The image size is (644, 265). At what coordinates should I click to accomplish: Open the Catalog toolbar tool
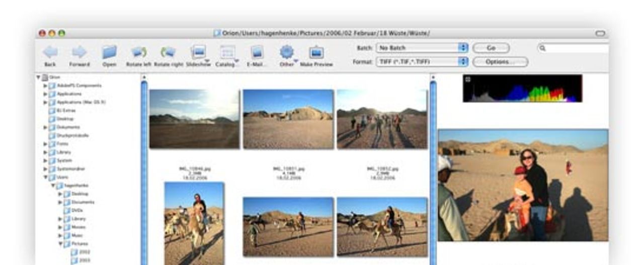pyautogui.click(x=227, y=52)
